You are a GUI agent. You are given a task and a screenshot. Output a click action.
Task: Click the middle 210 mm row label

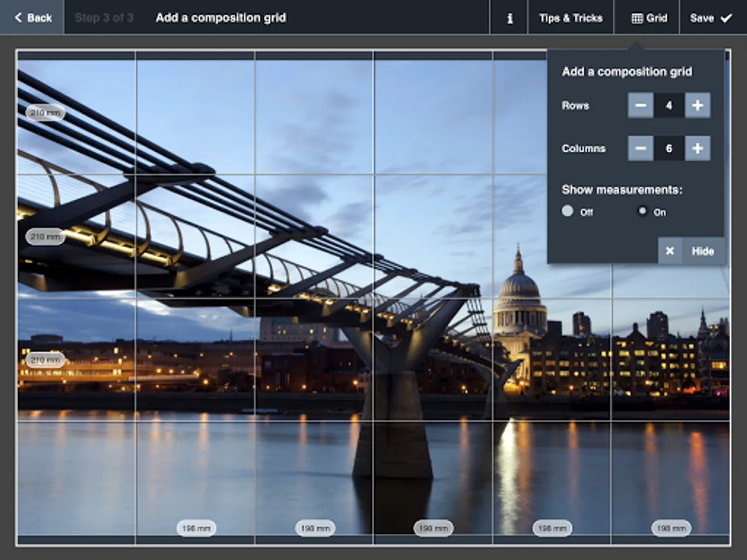tap(45, 236)
